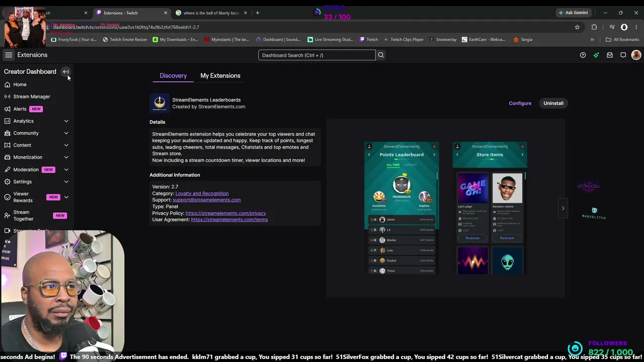Click the green sparkle icon in header
This screenshot has height=362, width=644.
click(596, 55)
